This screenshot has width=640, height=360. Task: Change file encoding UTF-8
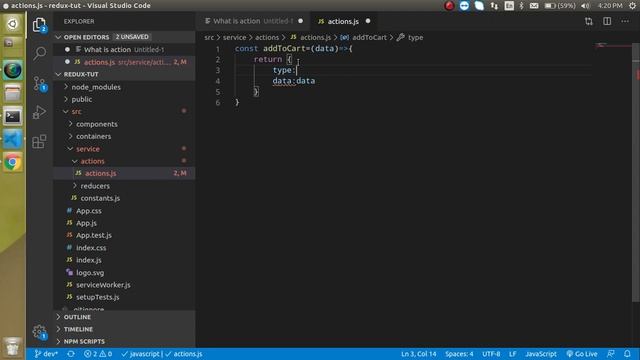(491, 354)
